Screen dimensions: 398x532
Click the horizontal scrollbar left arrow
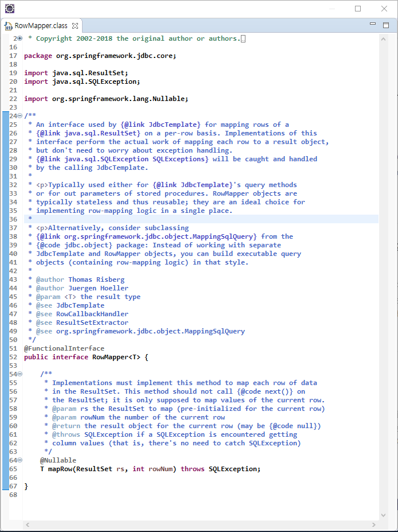[x=28, y=525]
